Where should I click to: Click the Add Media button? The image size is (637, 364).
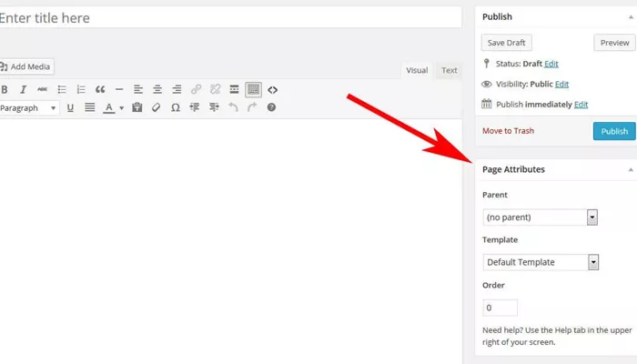coord(26,66)
